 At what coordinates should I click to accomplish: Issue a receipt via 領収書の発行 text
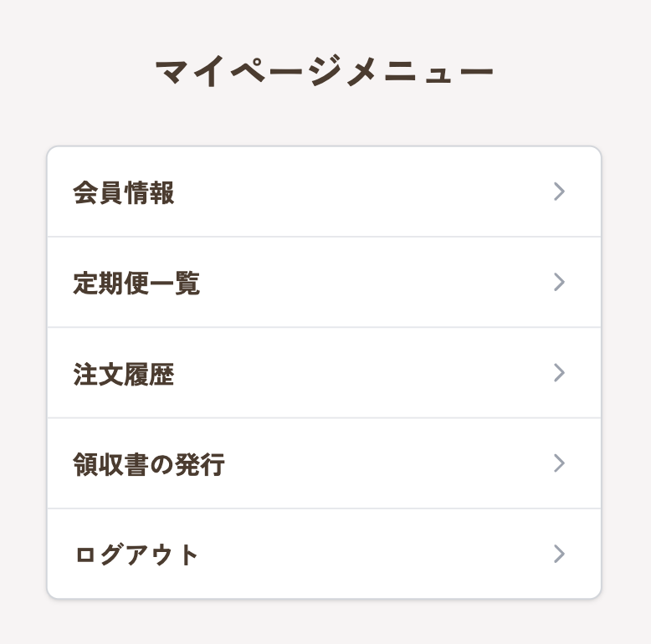(x=149, y=464)
